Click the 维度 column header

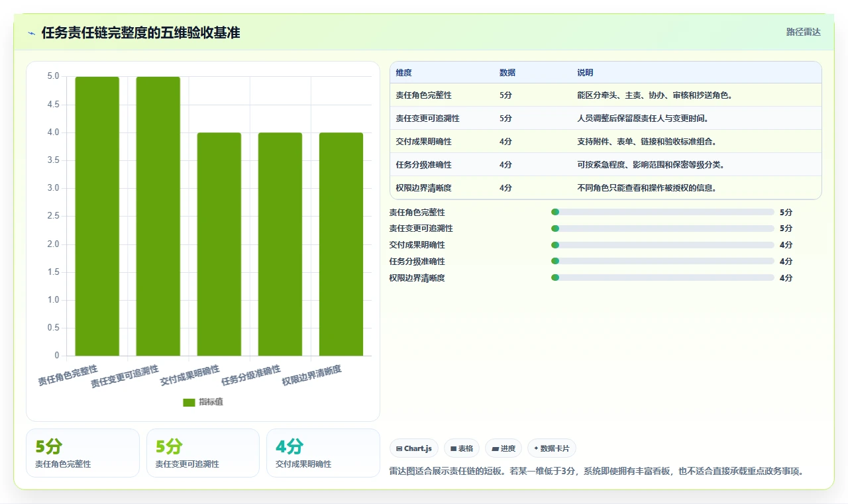pyautogui.click(x=404, y=72)
